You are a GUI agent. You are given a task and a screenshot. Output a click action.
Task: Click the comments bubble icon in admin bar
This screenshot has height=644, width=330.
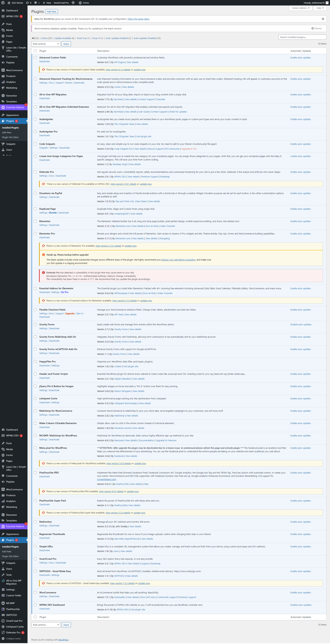point(36,3)
